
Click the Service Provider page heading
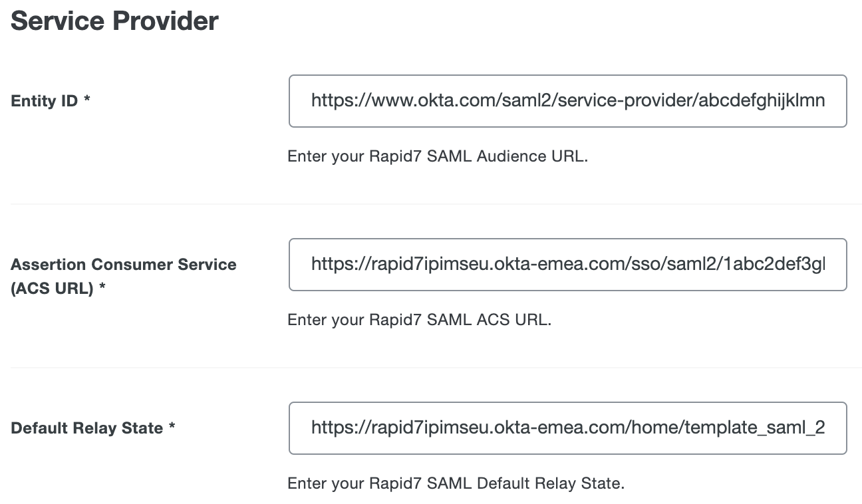113,21
